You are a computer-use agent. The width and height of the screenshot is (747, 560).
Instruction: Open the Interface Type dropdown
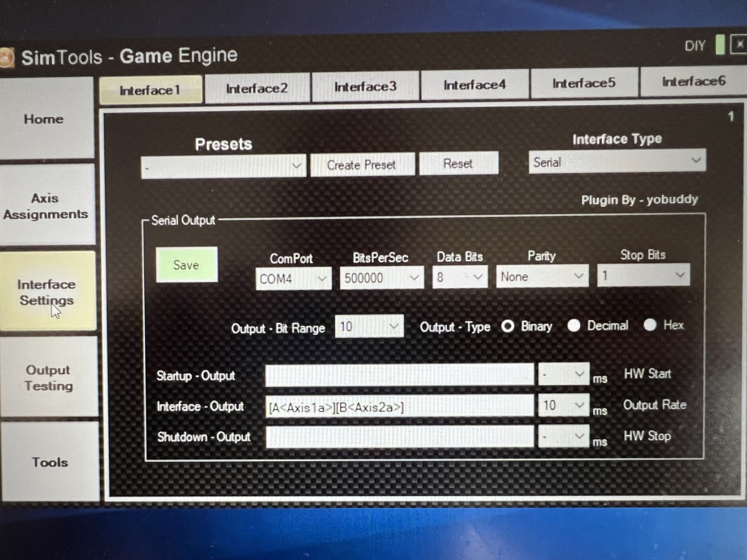click(617, 161)
